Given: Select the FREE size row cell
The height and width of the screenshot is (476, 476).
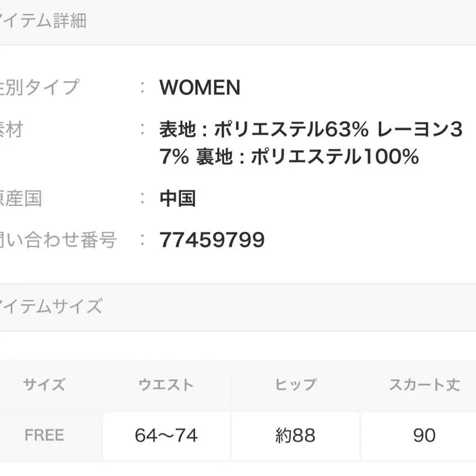Looking at the screenshot, I should point(44,435).
